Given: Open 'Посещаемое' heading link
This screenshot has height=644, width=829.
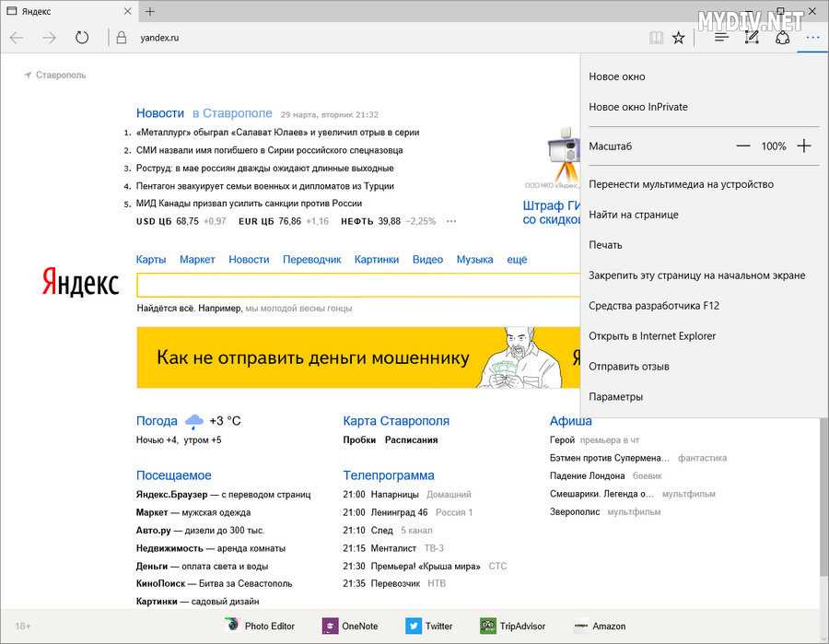Looking at the screenshot, I should click(x=174, y=475).
